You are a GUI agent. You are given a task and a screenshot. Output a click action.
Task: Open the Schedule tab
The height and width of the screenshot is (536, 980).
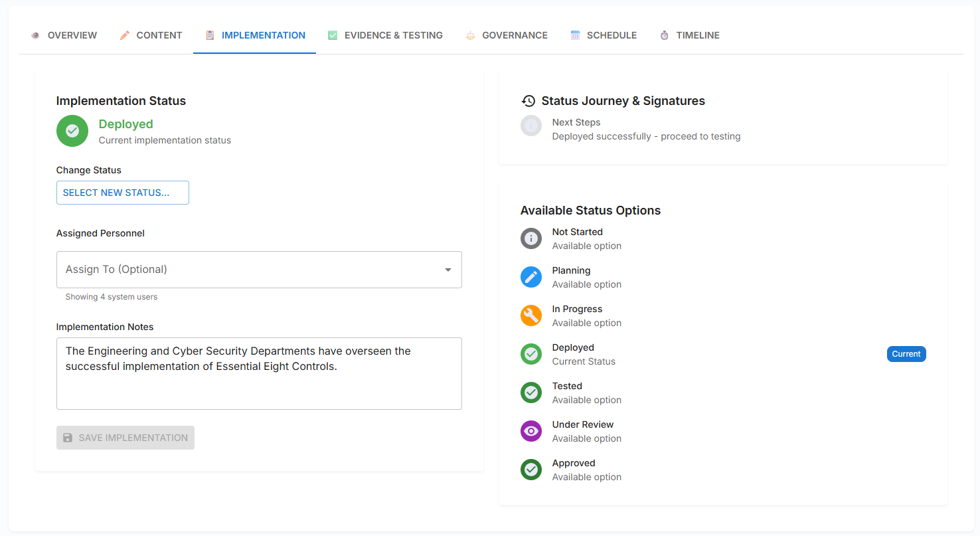pos(604,35)
